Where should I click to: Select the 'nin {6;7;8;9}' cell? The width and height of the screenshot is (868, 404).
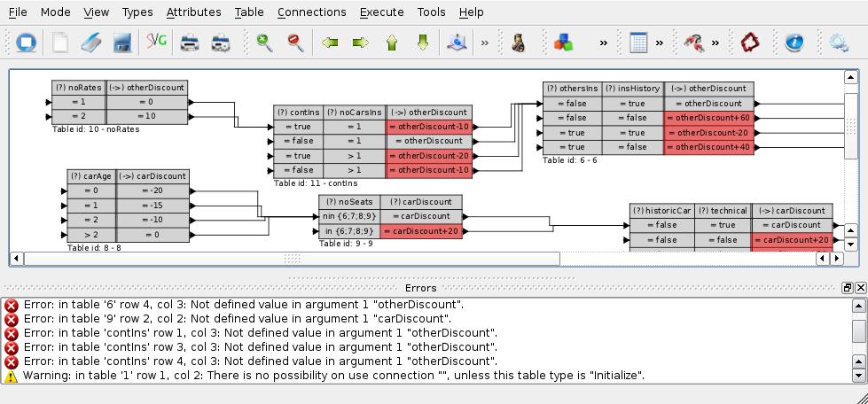(349, 216)
